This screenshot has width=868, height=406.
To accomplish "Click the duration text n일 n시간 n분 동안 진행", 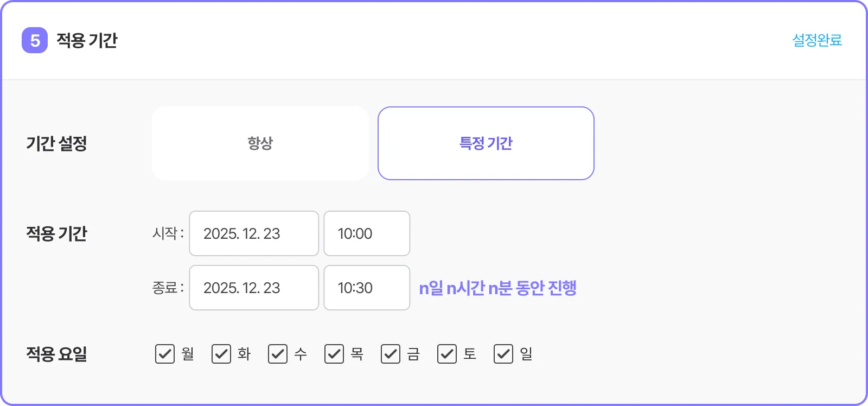I will coord(497,288).
